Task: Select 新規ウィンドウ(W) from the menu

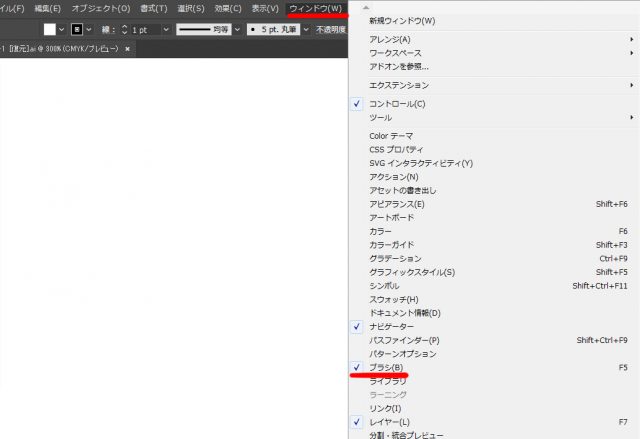Action: (402, 20)
